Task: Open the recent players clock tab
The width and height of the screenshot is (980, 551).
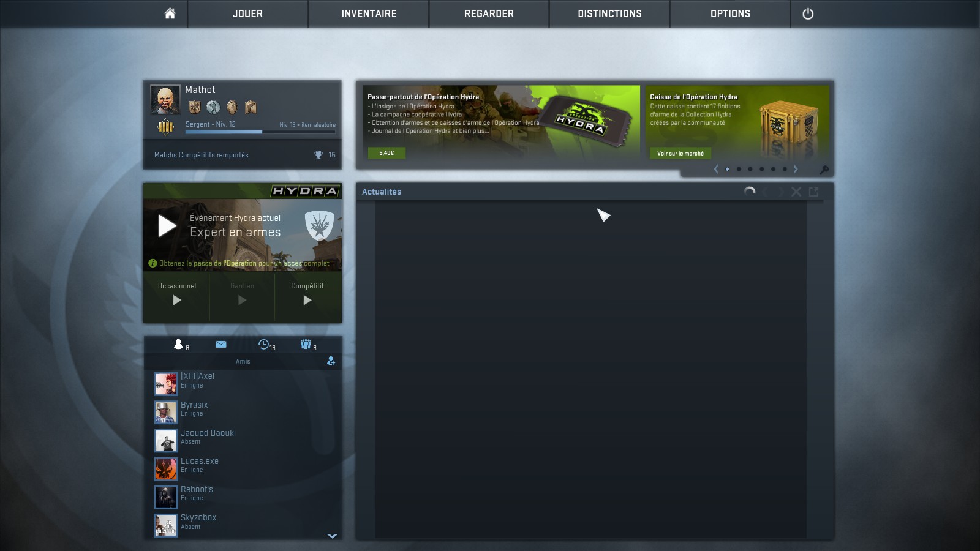Action: (263, 345)
